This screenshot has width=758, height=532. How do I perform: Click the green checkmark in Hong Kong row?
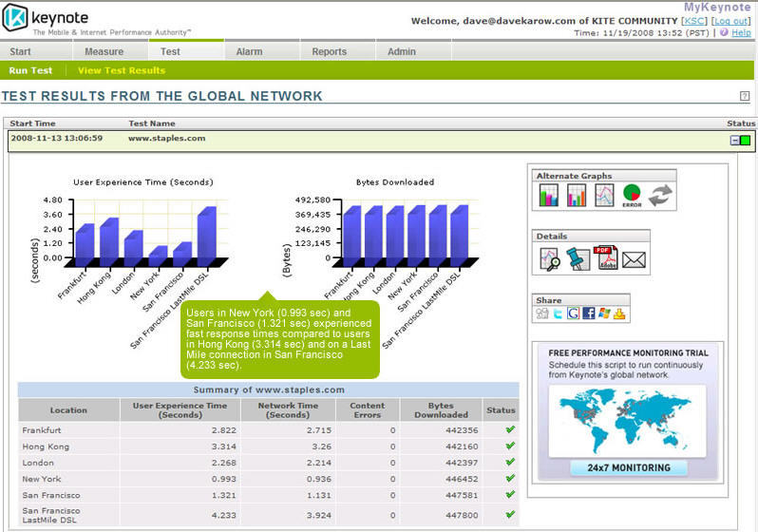click(510, 446)
